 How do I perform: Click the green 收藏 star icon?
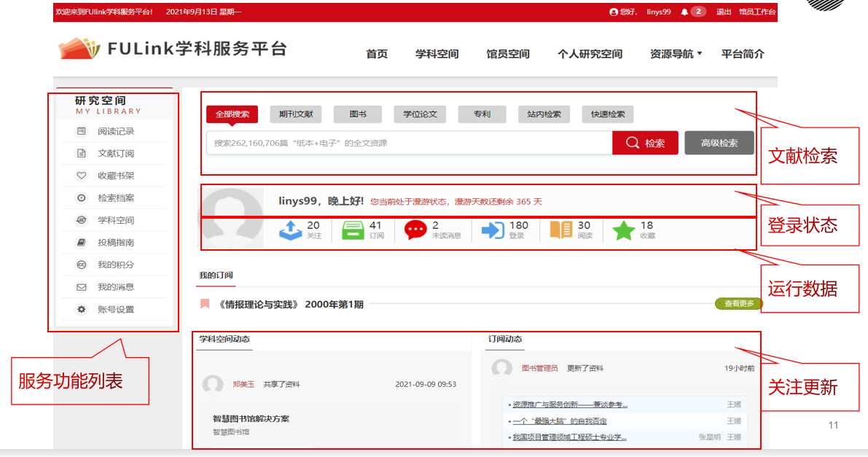coord(623,230)
